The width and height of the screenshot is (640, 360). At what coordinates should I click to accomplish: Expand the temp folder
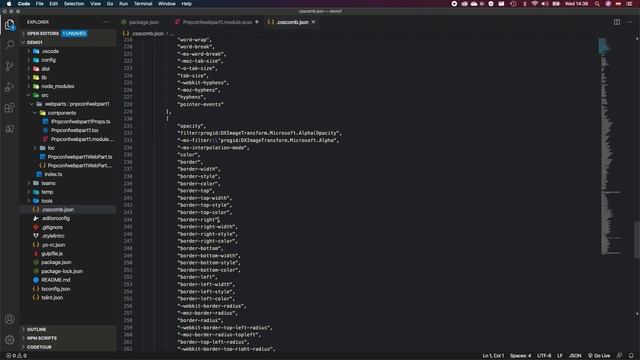pos(47,192)
